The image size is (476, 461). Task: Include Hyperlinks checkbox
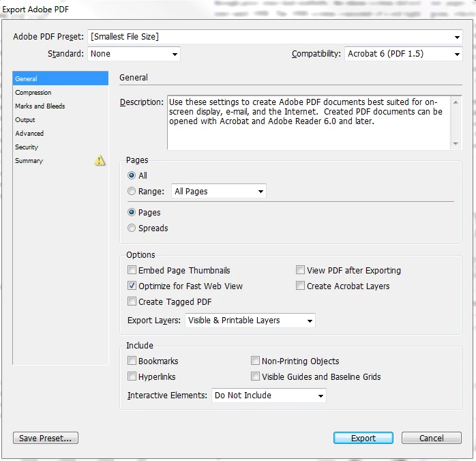pos(132,376)
